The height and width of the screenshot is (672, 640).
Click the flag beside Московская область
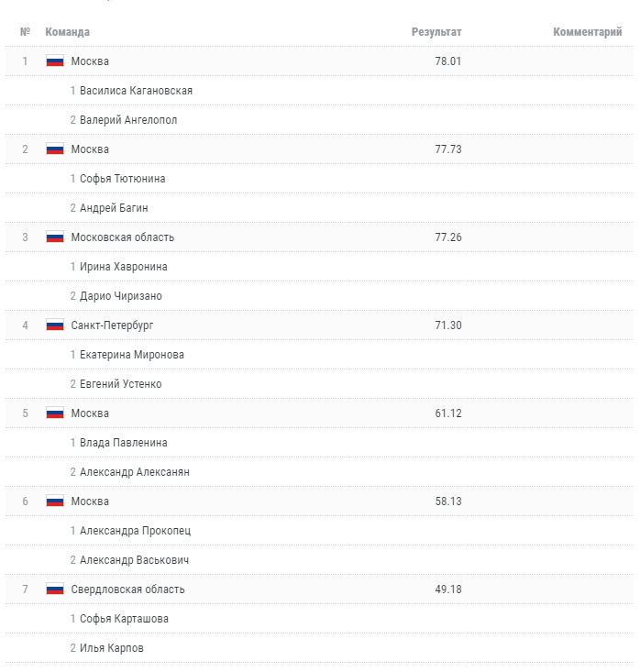(54, 237)
